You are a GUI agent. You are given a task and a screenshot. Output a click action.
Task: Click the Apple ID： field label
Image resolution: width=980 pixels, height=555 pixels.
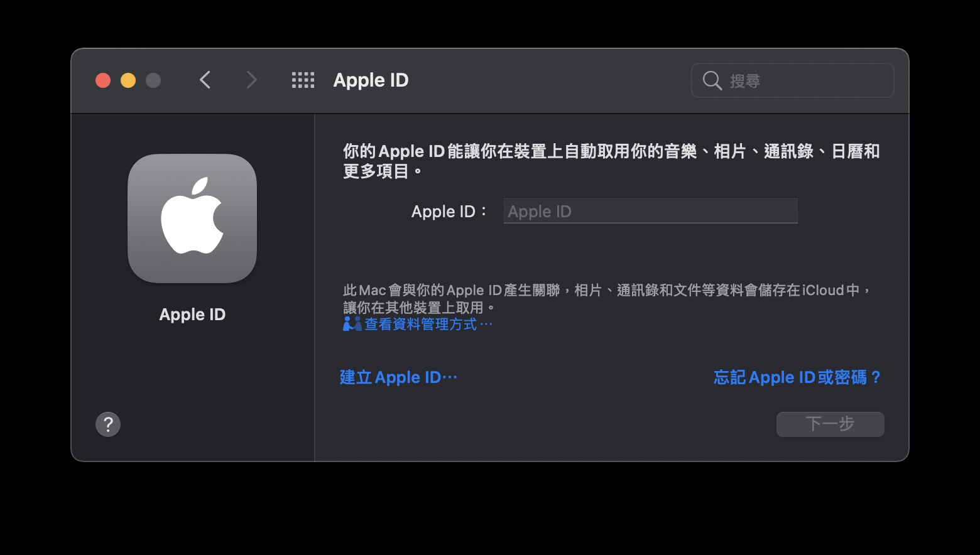449,212
